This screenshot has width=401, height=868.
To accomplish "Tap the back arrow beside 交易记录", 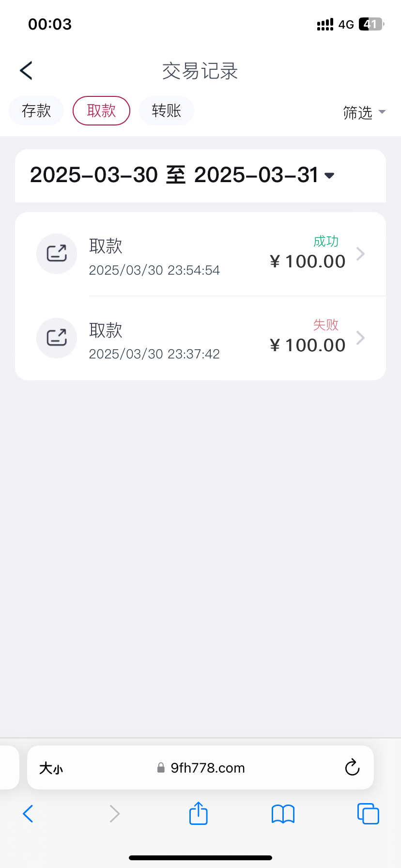I will click(x=26, y=71).
